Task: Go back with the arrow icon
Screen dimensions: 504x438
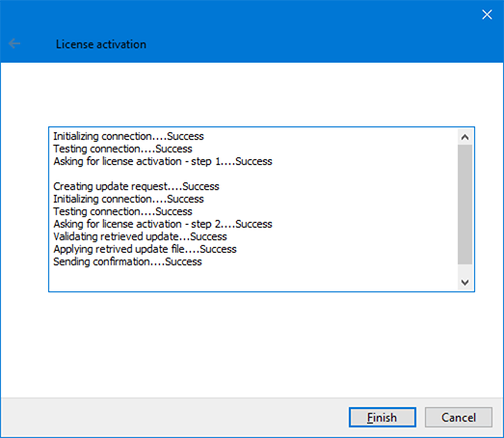Action: point(14,43)
